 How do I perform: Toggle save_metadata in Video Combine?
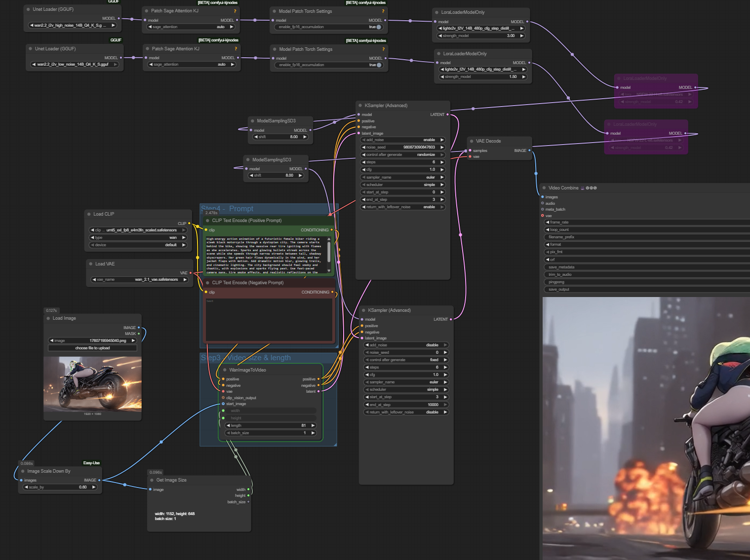pos(642,267)
